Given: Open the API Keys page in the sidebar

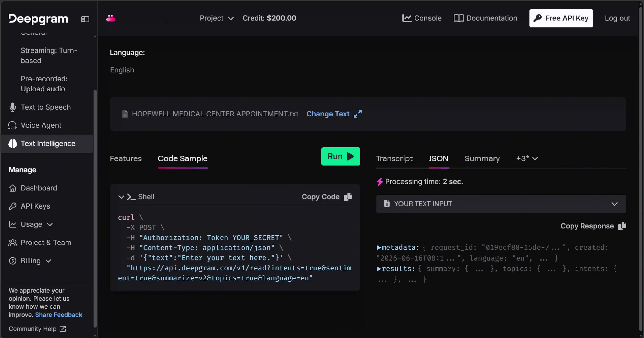Looking at the screenshot, I should [36, 206].
